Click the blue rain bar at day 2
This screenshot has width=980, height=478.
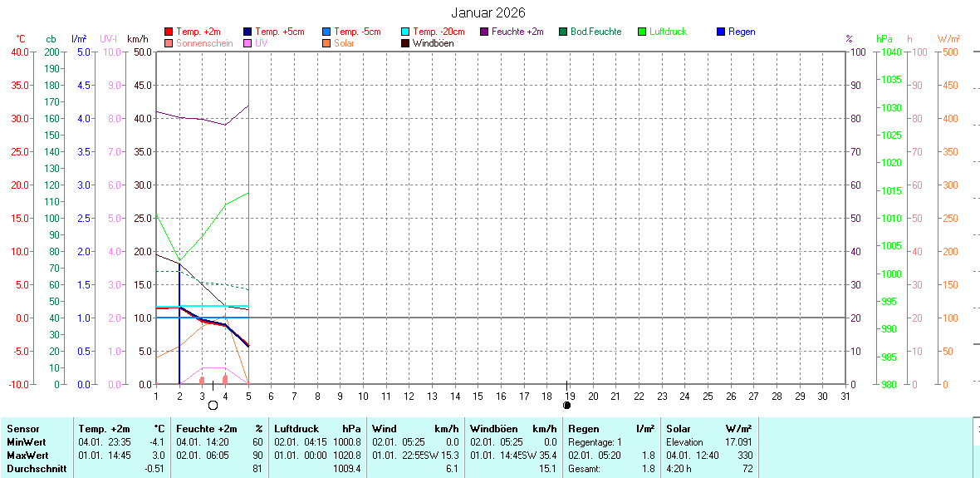click(179, 349)
